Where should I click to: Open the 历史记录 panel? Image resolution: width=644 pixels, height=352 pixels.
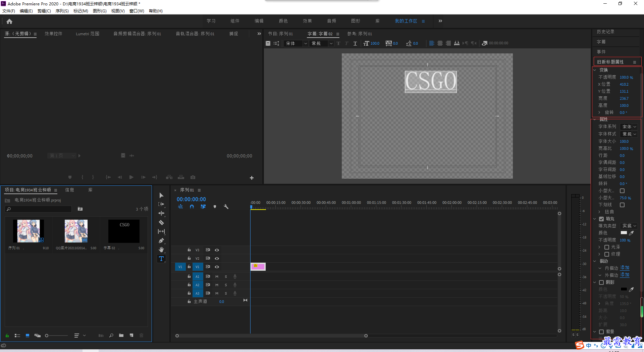click(x=606, y=32)
